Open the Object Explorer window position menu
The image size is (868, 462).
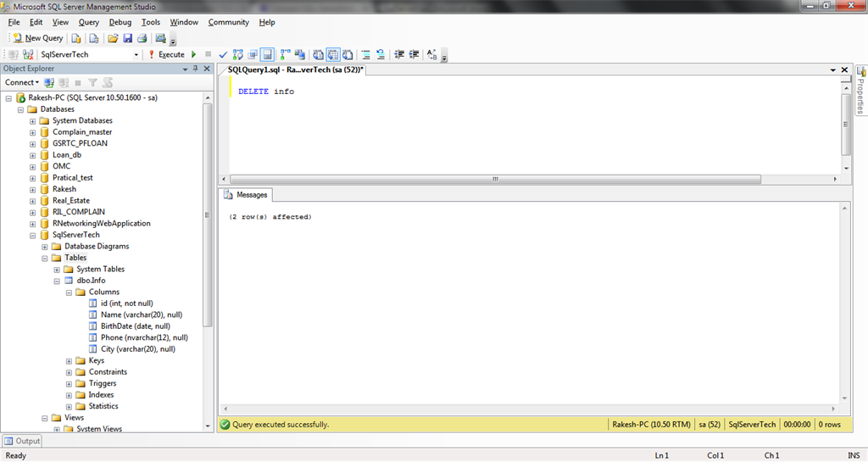185,70
